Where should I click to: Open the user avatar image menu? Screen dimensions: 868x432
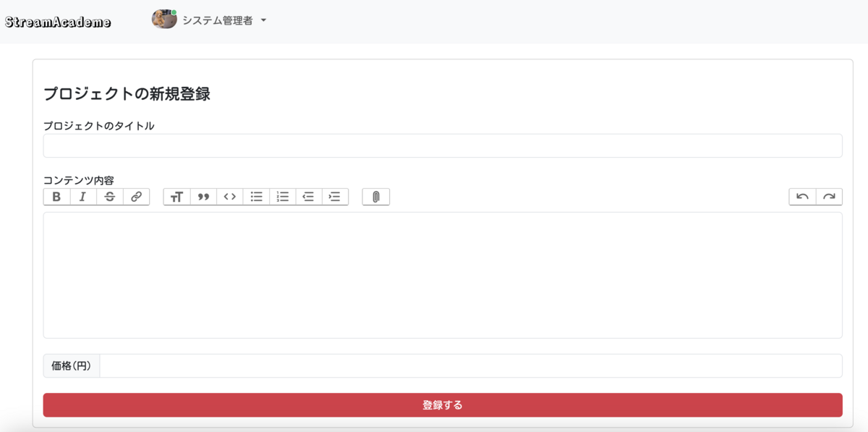pyautogui.click(x=164, y=20)
